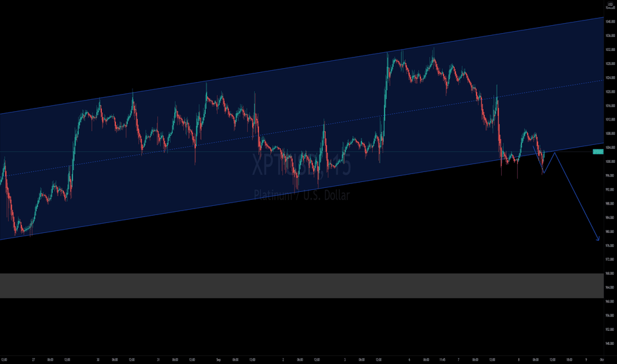Select the gray demand zone rectangle

point(301,286)
